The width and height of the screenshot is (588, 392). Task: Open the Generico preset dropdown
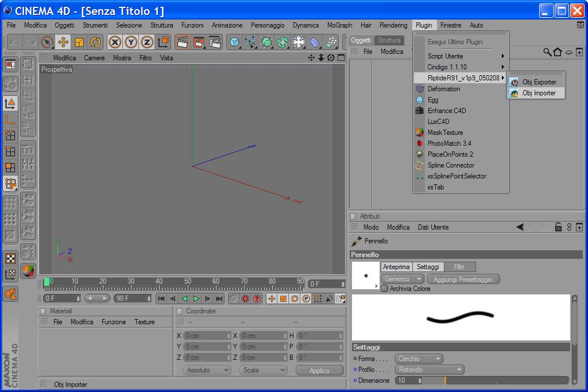[x=403, y=279]
